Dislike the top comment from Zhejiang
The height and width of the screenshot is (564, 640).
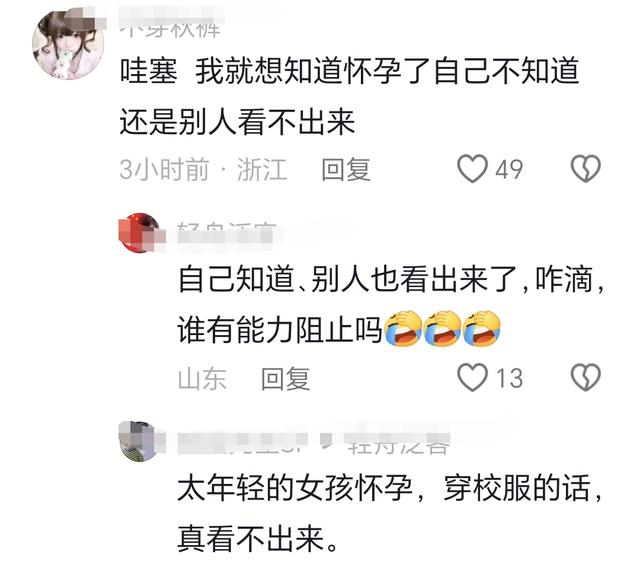(586, 169)
